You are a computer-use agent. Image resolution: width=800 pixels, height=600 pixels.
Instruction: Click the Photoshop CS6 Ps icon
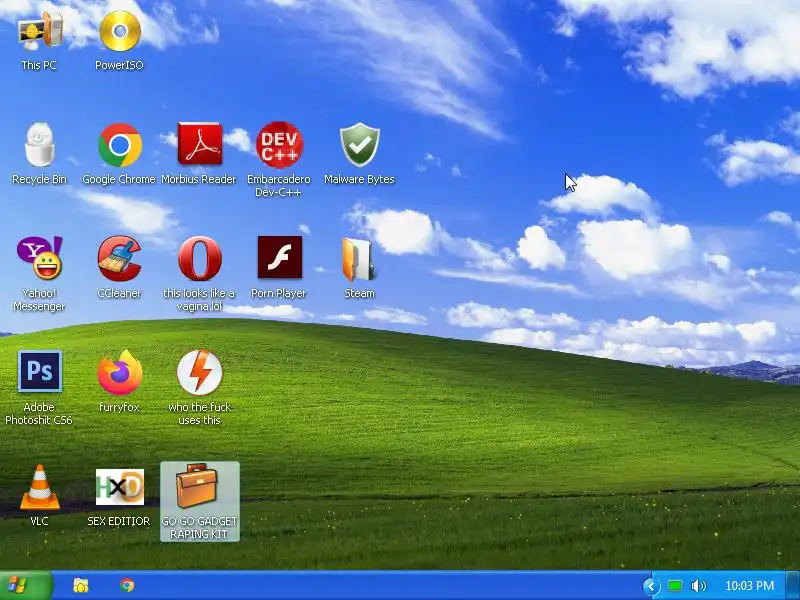[39, 371]
